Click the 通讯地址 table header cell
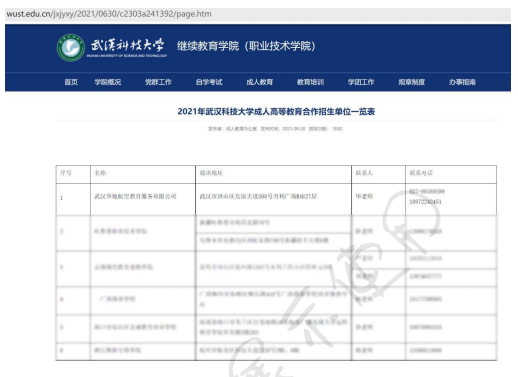518x377 pixels. tap(274, 174)
